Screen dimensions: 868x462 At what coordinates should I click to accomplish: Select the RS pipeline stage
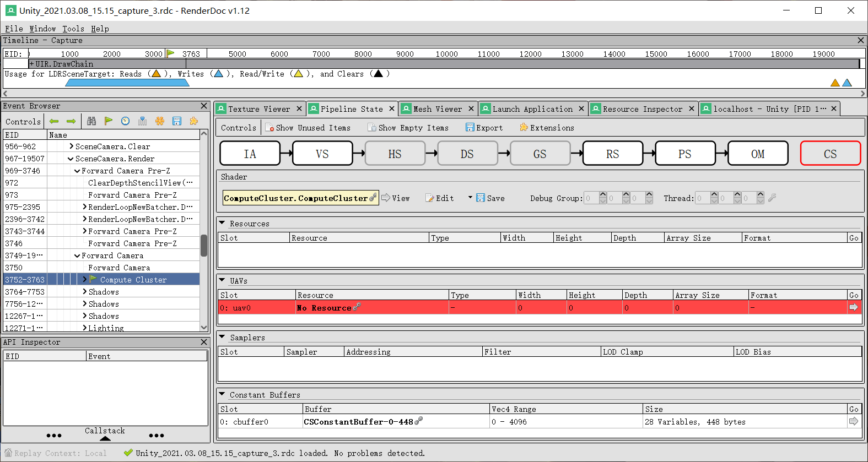[612, 154]
